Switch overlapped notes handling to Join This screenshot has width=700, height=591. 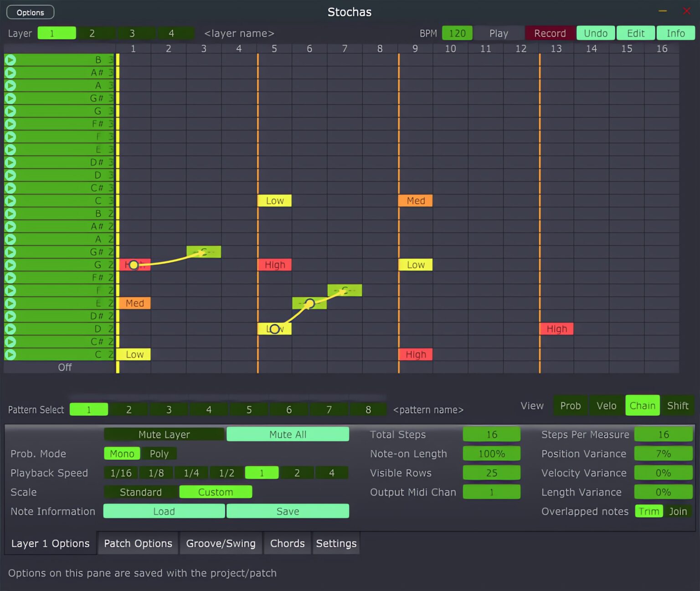click(x=679, y=511)
